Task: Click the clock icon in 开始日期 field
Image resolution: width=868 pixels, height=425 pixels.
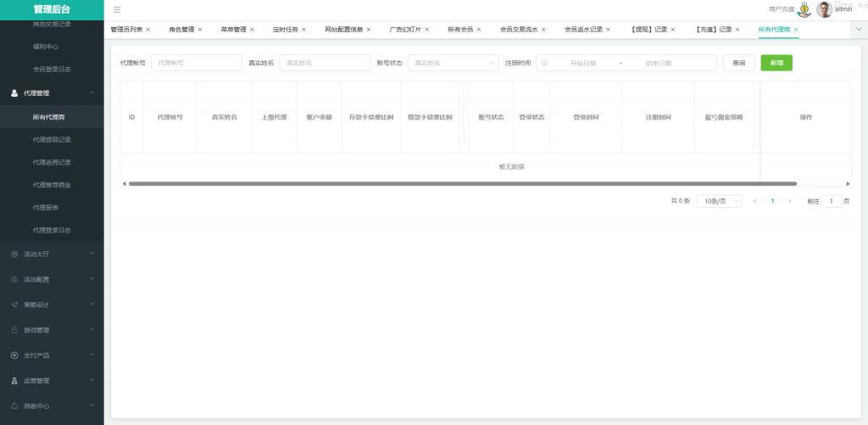Action: 544,63
